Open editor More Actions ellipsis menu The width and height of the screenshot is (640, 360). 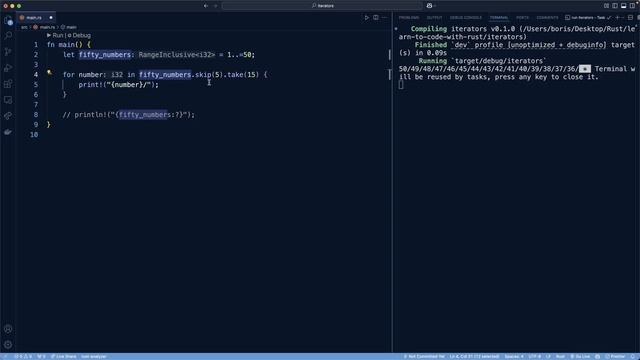click(384, 18)
